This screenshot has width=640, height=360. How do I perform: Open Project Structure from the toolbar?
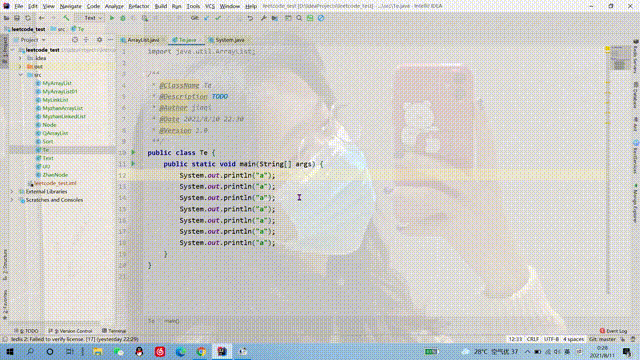[x=275, y=18]
